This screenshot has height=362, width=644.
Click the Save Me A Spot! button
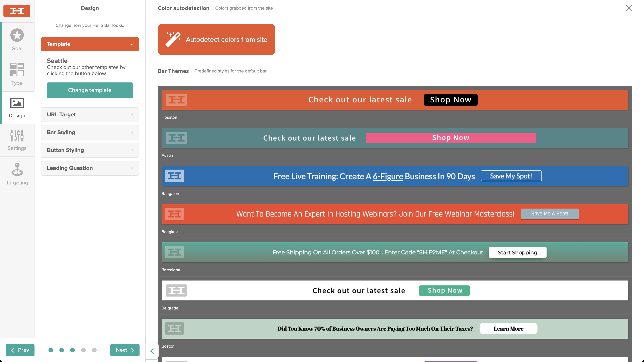[x=550, y=214]
